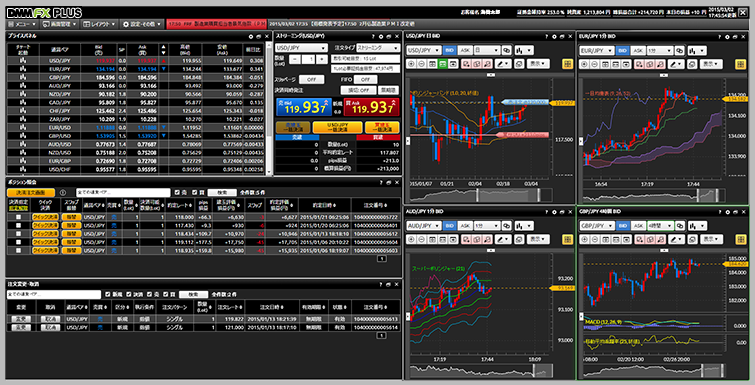Launch the chart for EUR/JPY in the price panel
The image size is (755, 385).
point(22,69)
